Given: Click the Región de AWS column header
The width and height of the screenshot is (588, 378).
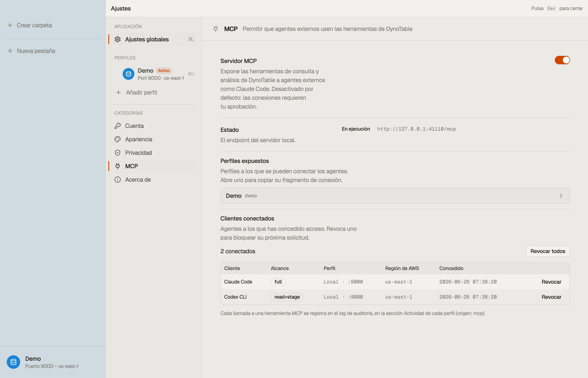Looking at the screenshot, I should tap(402, 269).
